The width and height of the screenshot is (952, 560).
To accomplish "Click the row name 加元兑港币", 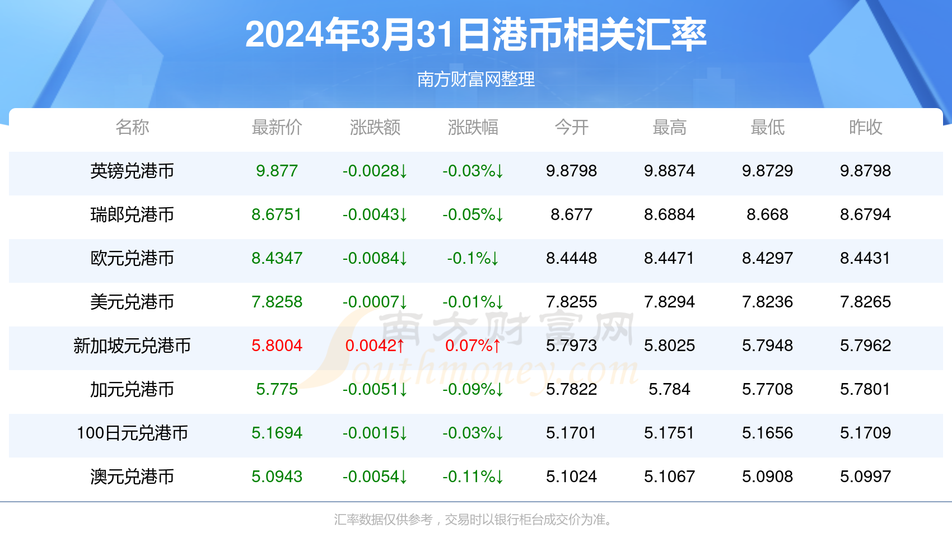I will (x=132, y=389).
